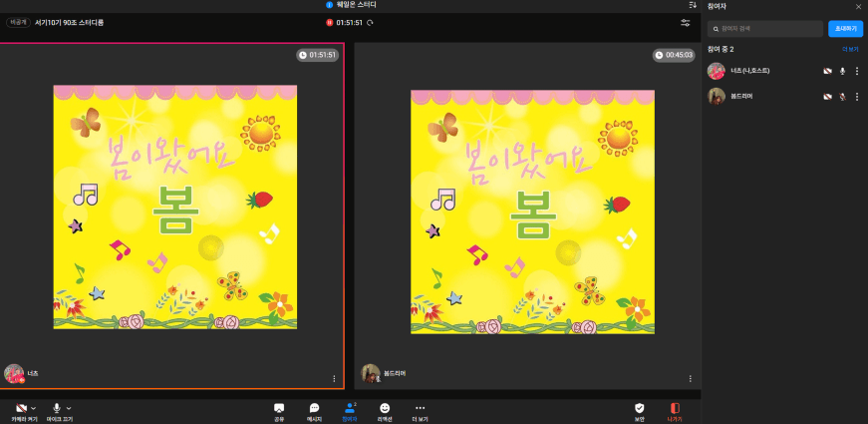
Task: Focus the 참여자 검색 search field
Action: (765, 29)
